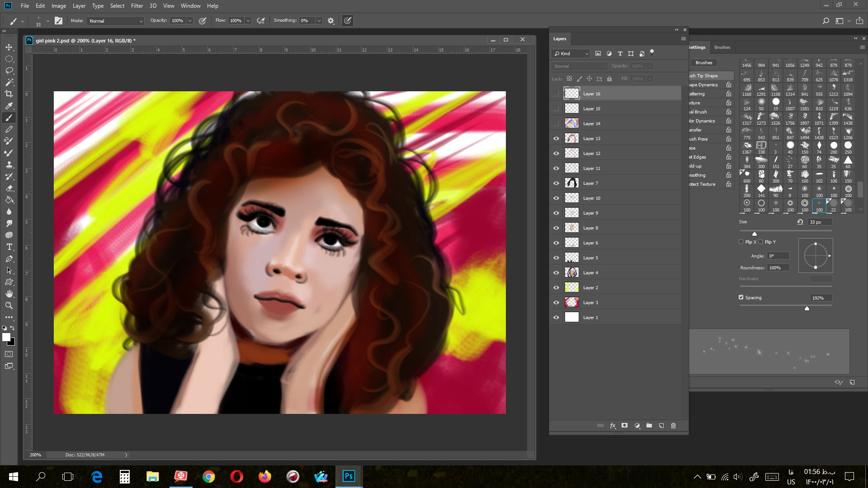Screen dimensions: 868x488
Task: Click the Brushes button in settings panel
Action: pyautogui.click(x=704, y=63)
